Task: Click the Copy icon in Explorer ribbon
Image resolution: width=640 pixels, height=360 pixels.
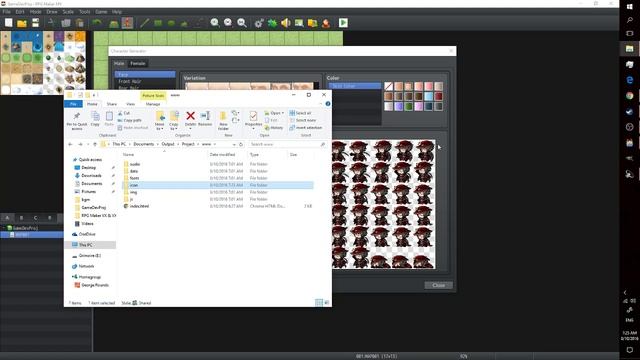Action: click(x=95, y=119)
